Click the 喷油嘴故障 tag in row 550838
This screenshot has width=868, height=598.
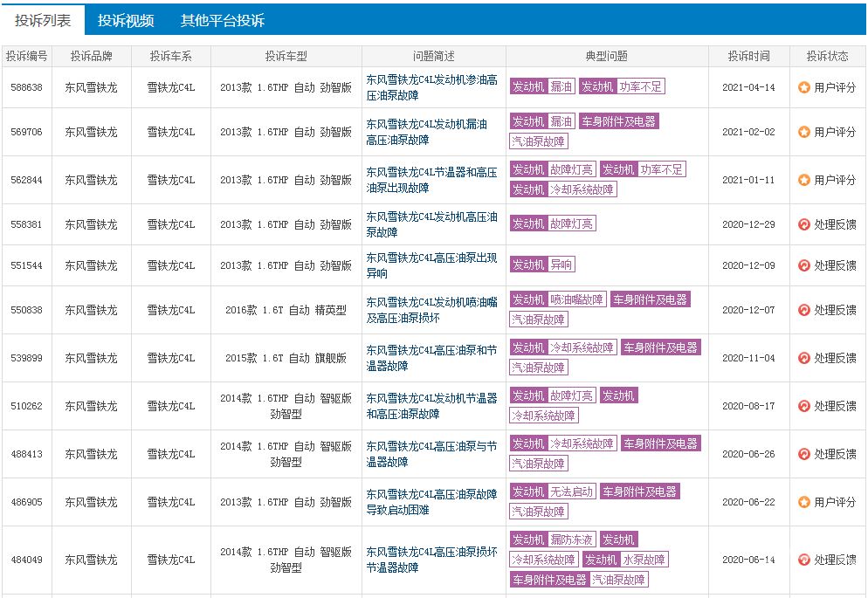point(576,299)
